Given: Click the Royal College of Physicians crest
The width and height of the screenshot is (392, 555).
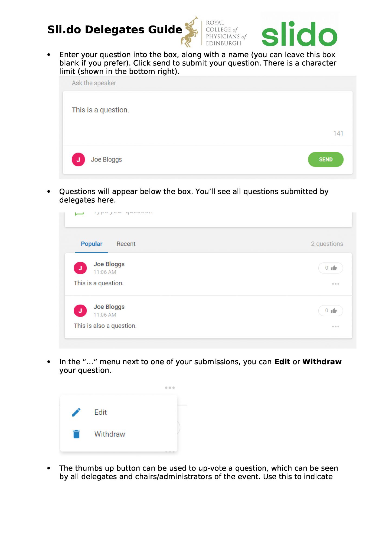Looking at the screenshot, I should tap(190, 33).
